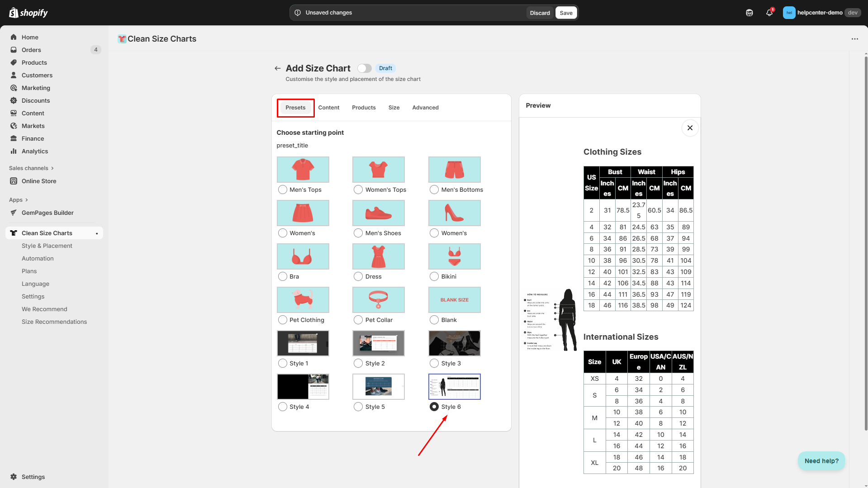Discard the unsaved changes
Image resolution: width=868 pixels, height=488 pixels.
540,13
